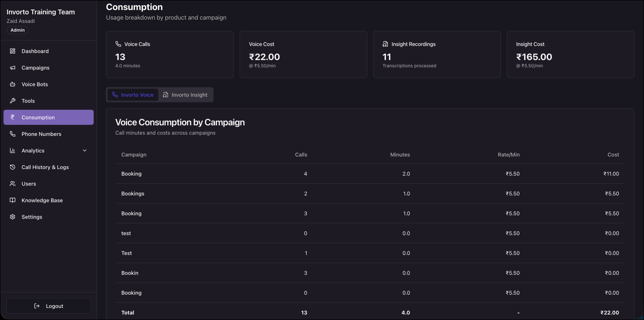This screenshot has width=644, height=320.
Task: Click the Consumption rupee icon
Action: coord(13,117)
